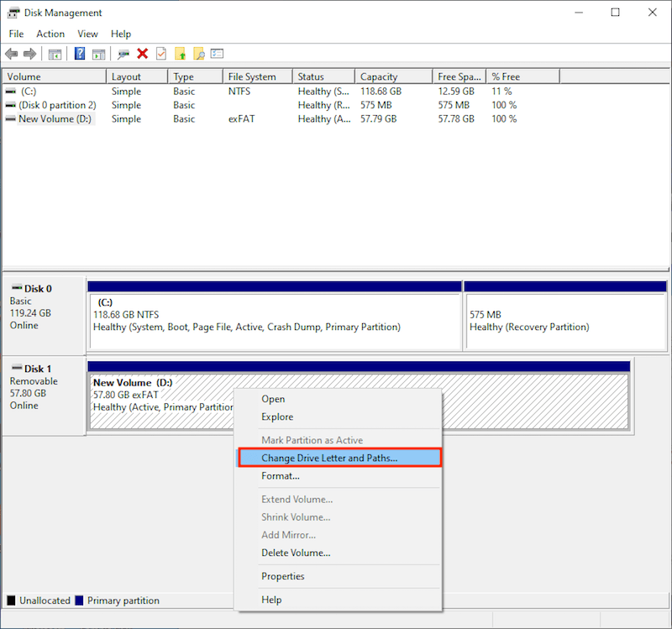Click the rightmost list-view toolbar icon

click(218, 53)
